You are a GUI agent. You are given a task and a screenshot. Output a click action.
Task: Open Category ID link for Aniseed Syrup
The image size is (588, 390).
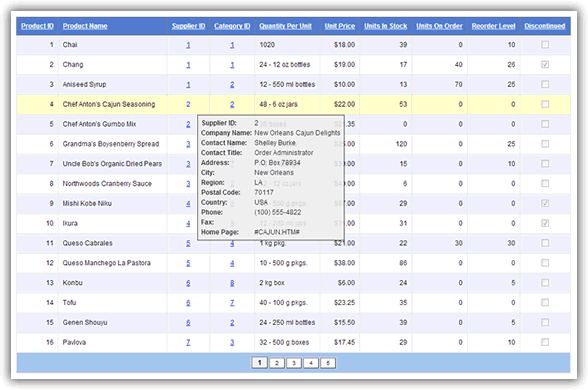tap(232, 85)
